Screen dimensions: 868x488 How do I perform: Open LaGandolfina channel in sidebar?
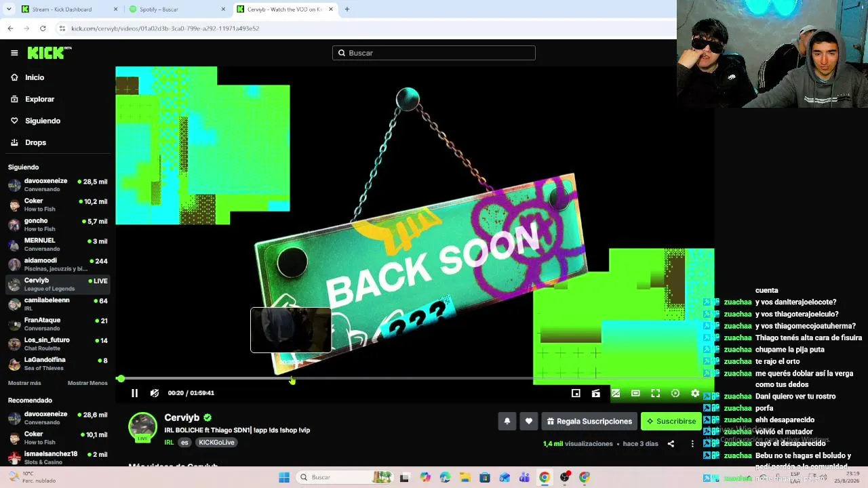(58, 364)
